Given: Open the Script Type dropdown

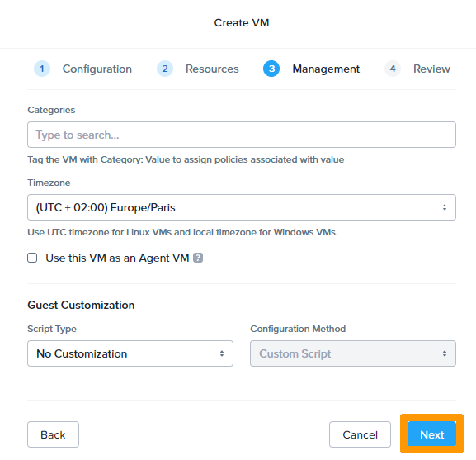Looking at the screenshot, I should pyautogui.click(x=130, y=353).
